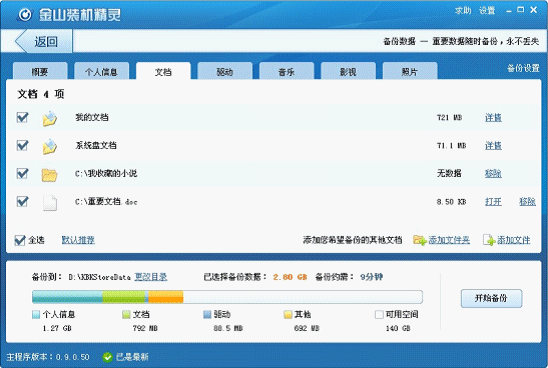The height and width of the screenshot is (368, 548).
Task: Click the 721 MB size value
Action: (x=449, y=117)
